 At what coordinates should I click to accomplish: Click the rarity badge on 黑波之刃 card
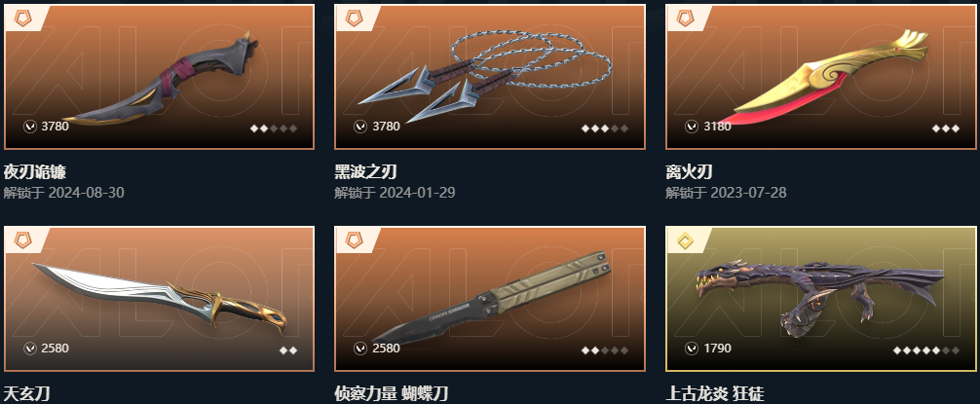point(354,18)
